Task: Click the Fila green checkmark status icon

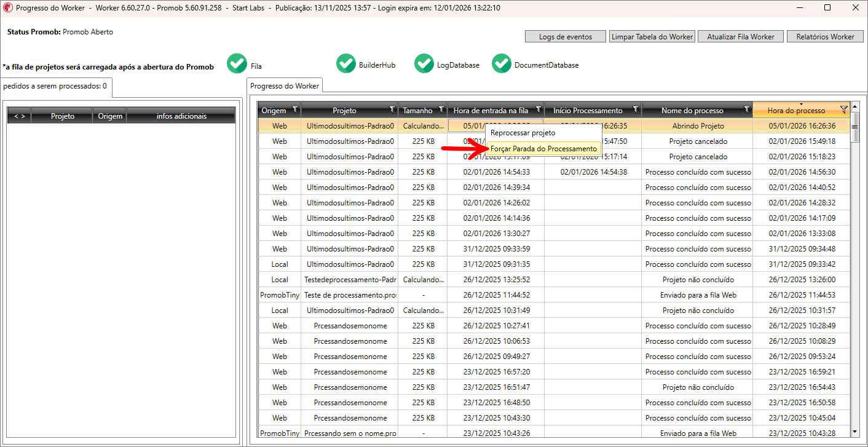Action: point(237,64)
